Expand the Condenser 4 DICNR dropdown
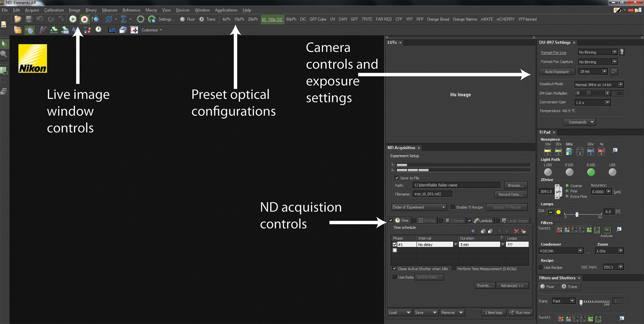Image resolution: width=644 pixels, height=324 pixels. [580, 251]
